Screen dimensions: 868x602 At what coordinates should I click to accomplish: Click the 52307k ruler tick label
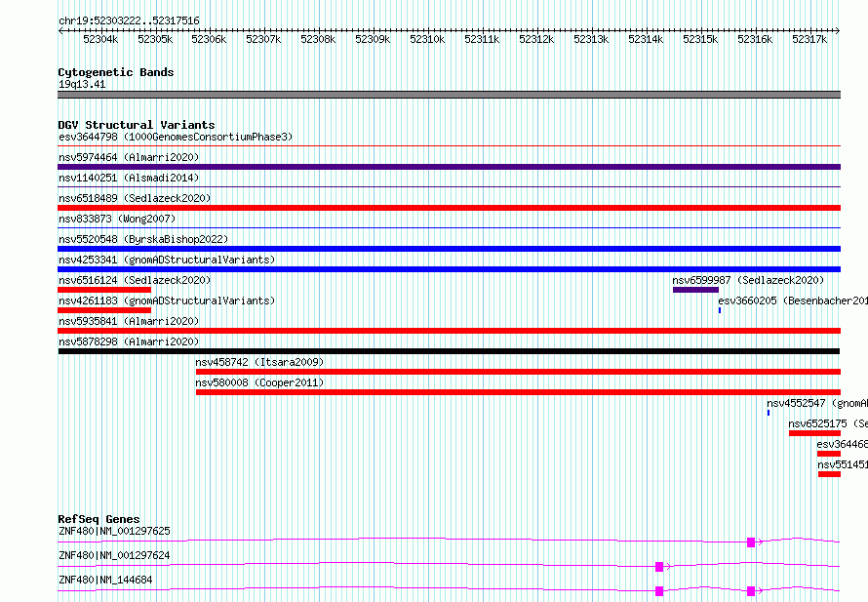[263, 39]
